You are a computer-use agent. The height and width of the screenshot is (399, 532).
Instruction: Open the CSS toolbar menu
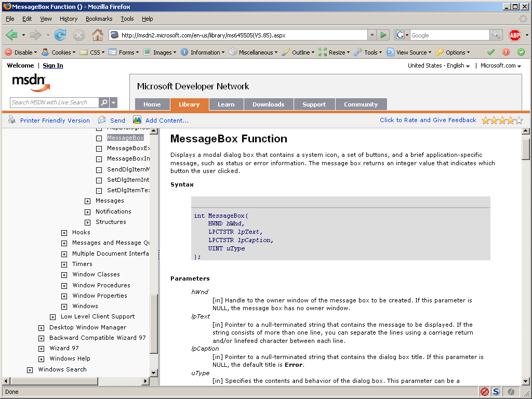pos(91,52)
